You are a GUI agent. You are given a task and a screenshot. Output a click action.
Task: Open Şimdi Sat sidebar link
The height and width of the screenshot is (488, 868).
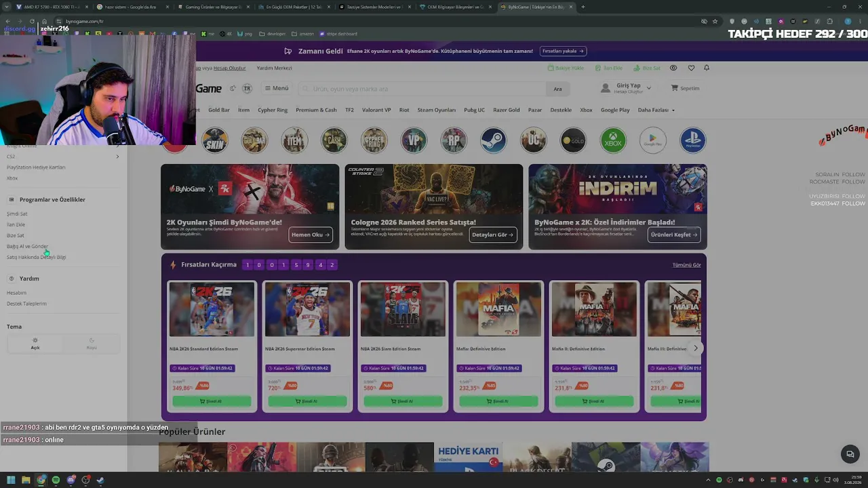coord(17,213)
